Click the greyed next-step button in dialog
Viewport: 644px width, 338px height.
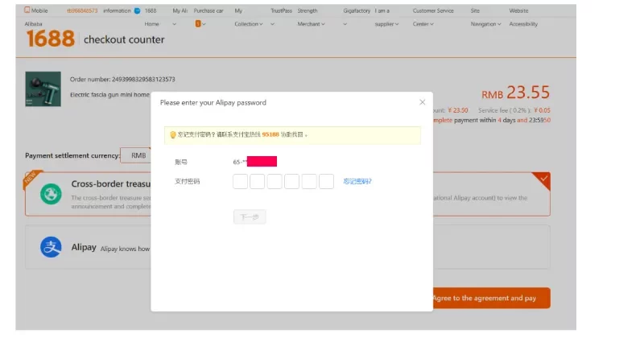click(x=250, y=216)
